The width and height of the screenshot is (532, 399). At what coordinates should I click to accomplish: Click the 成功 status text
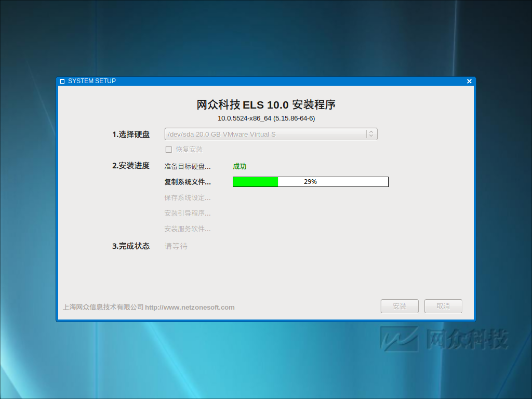click(x=240, y=166)
